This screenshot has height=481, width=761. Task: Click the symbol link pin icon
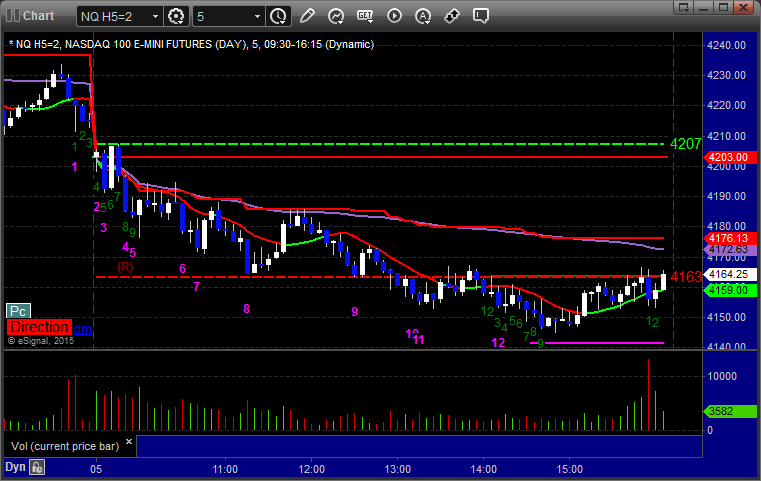pos(452,15)
